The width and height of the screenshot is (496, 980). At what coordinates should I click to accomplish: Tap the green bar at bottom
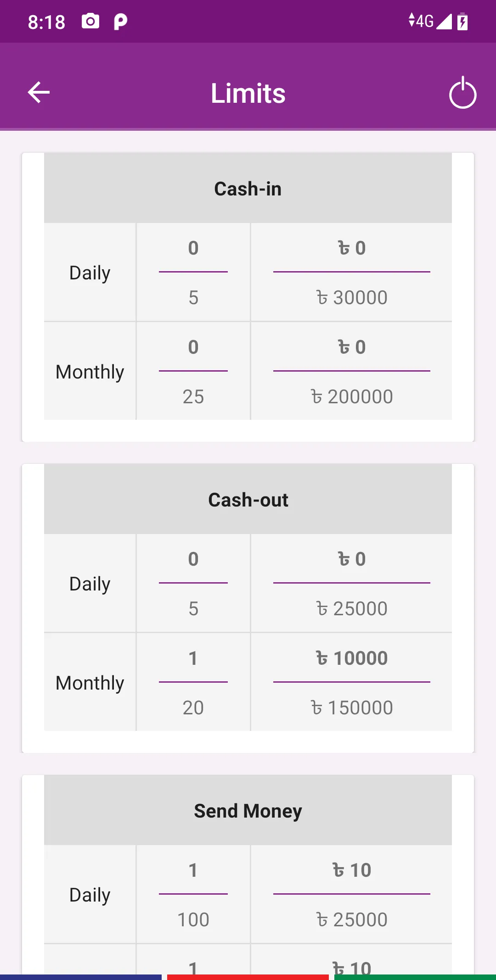pos(415,977)
